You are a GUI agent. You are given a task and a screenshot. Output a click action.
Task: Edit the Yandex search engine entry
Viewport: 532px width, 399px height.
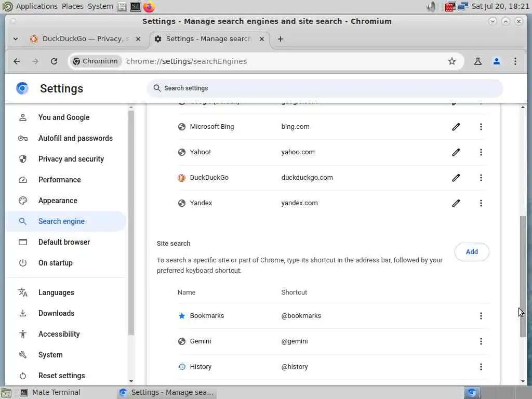pos(456,203)
